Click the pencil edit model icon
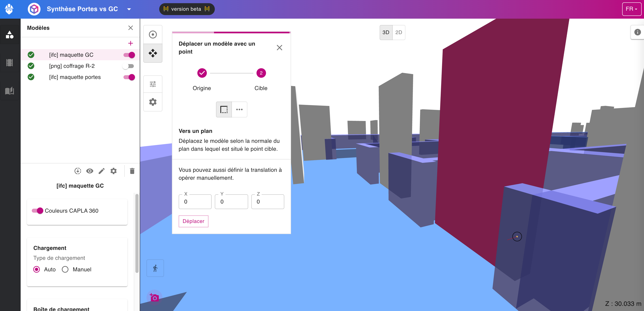 click(x=101, y=171)
